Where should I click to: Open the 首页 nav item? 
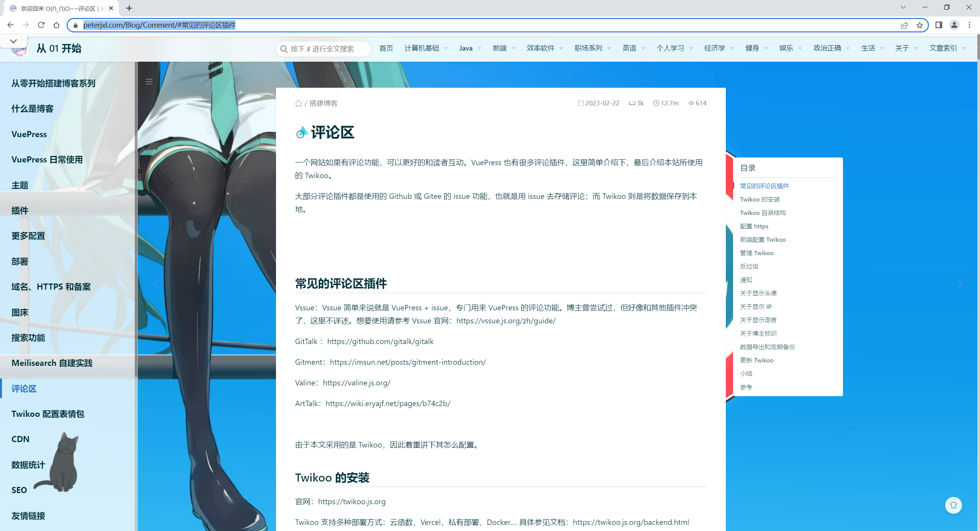pos(386,48)
